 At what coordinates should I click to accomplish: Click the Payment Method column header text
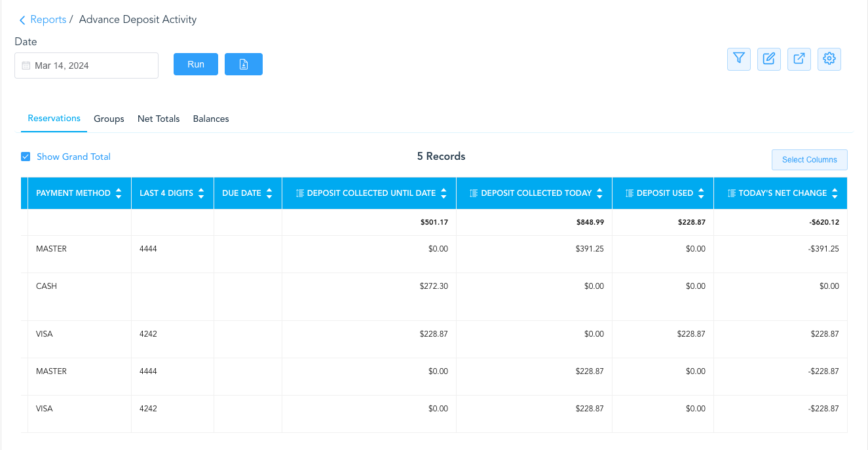point(73,193)
